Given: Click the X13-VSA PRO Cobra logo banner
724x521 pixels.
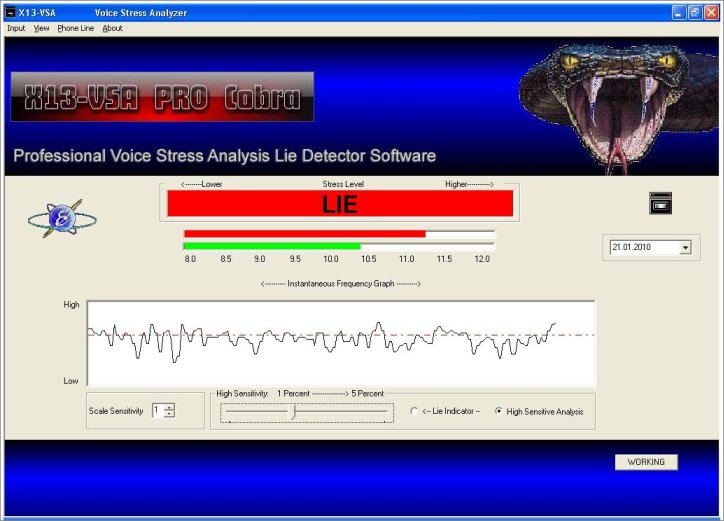Looking at the screenshot, I should click(x=162, y=97).
